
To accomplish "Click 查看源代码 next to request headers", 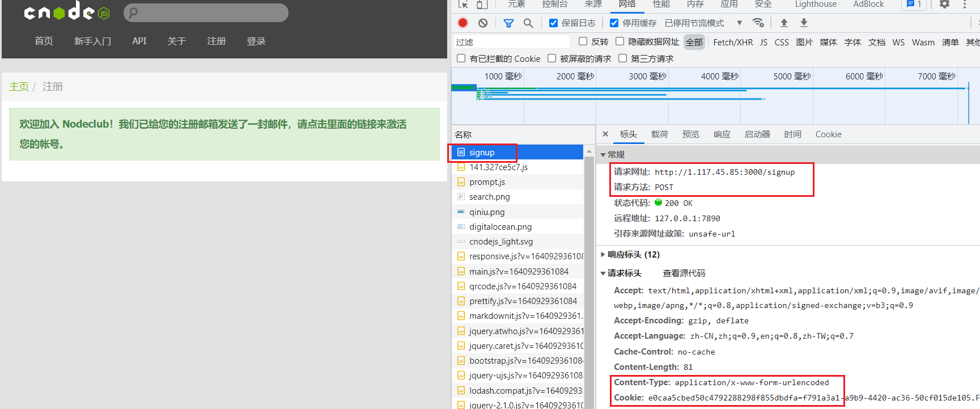I will click(684, 273).
